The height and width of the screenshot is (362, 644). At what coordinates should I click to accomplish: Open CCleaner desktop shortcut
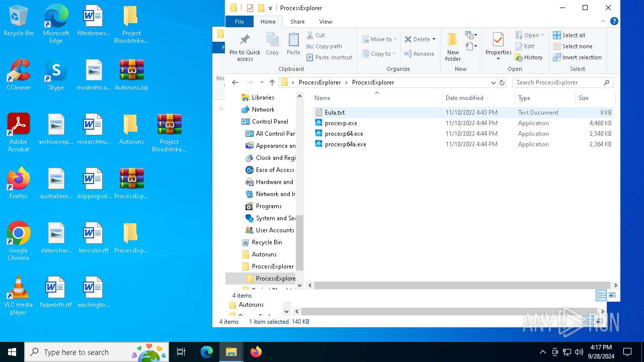coord(19,75)
